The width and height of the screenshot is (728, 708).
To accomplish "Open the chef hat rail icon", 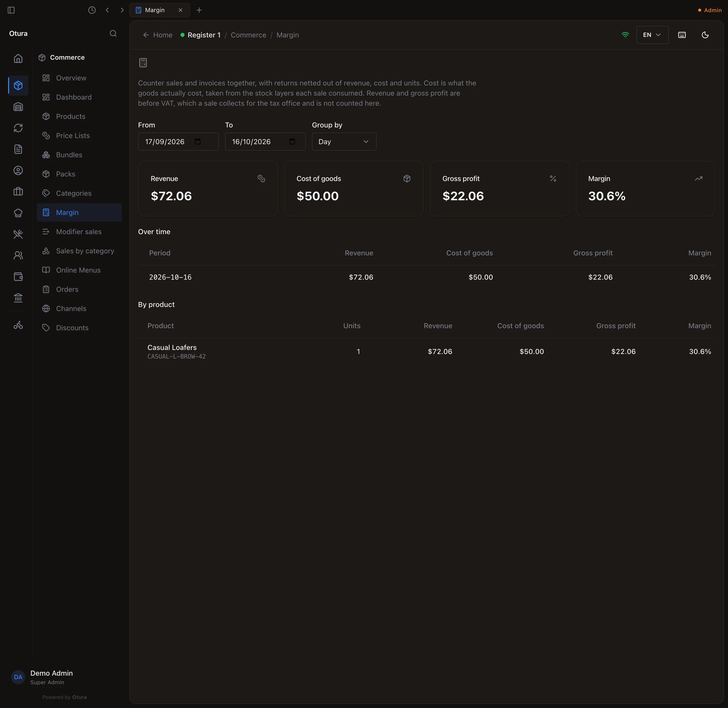I will point(18,213).
